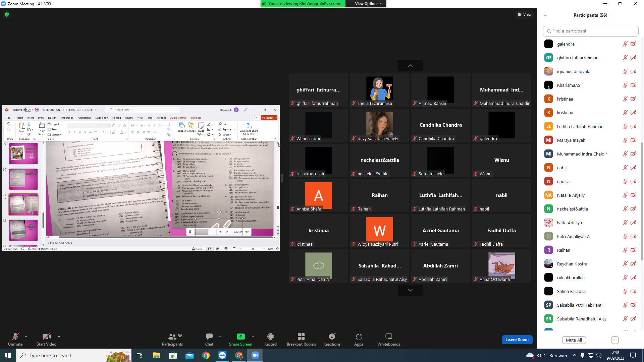Open Windows Task View
644x362 pixels.
point(140,355)
